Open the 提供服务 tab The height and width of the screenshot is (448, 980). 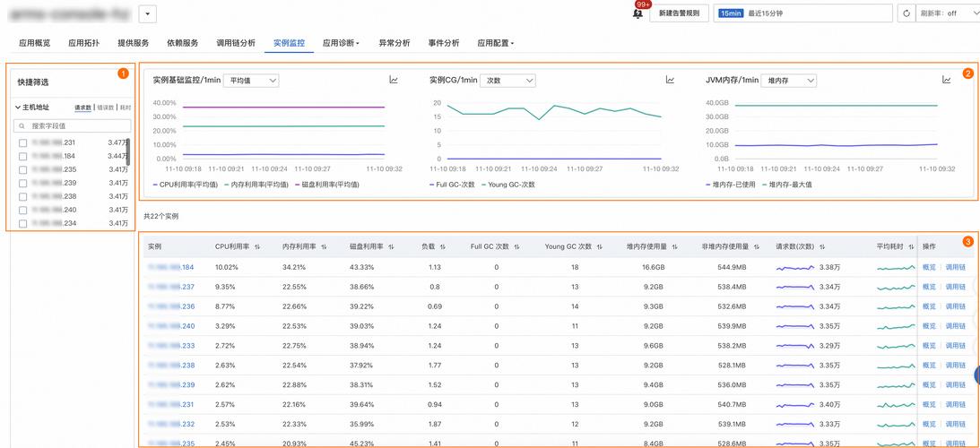point(133,43)
